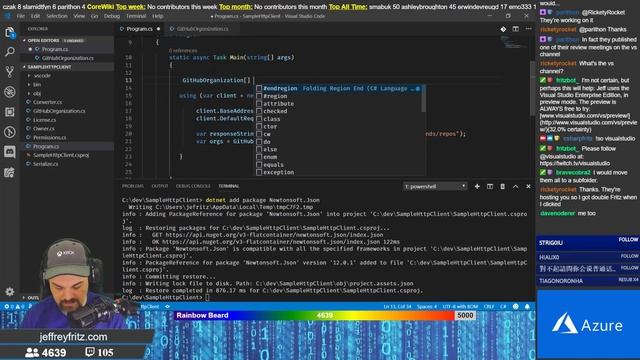Click the diamond icon in the editor title bar
Image resolution: width=640 pixels, height=360 pixels.
(503, 29)
